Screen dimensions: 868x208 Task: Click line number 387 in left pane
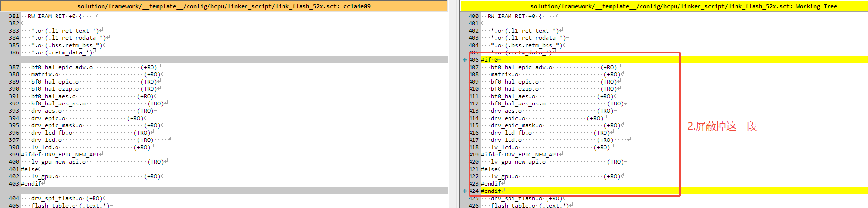coord(14,67)
